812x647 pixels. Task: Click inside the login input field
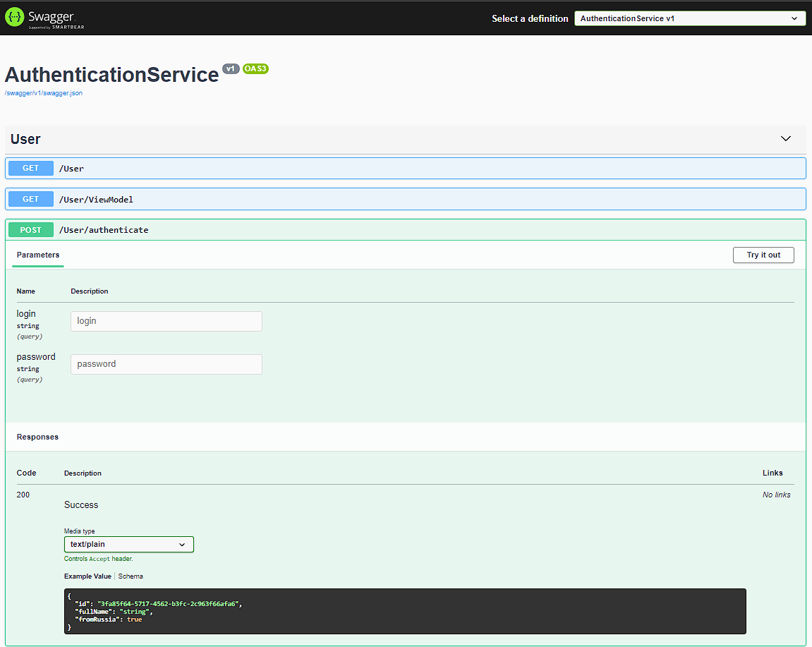coord(166,320)
